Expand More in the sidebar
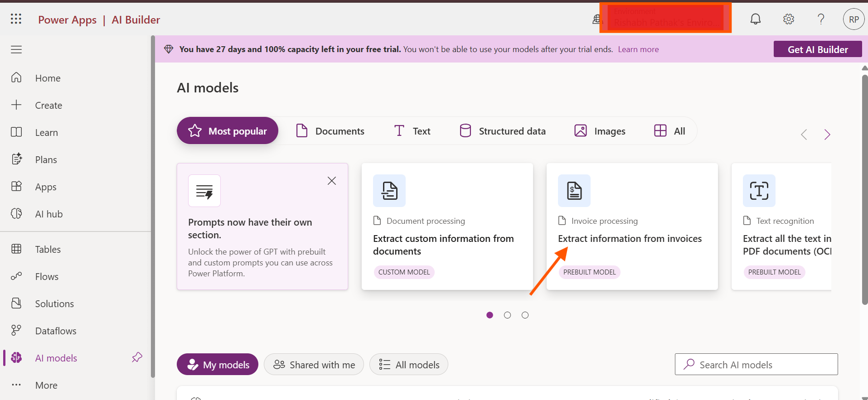Image resolution: width=868 pixels, height=400 pixels. point(46,385)
